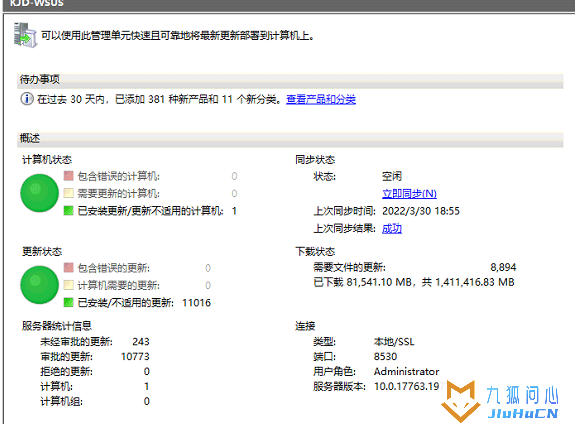Click the green computer status pie chart
This screenshot has width=575, height=424.
click(x=39, y=193)
